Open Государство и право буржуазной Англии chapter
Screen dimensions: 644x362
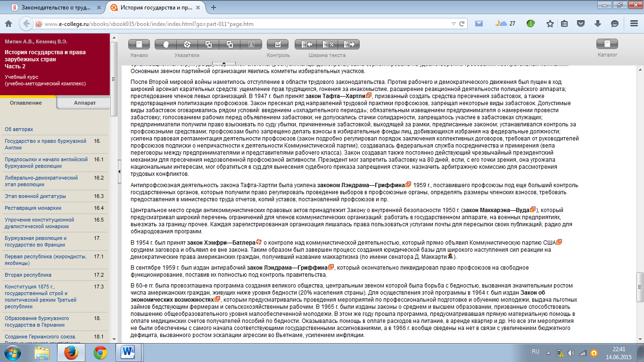(45, 144)
